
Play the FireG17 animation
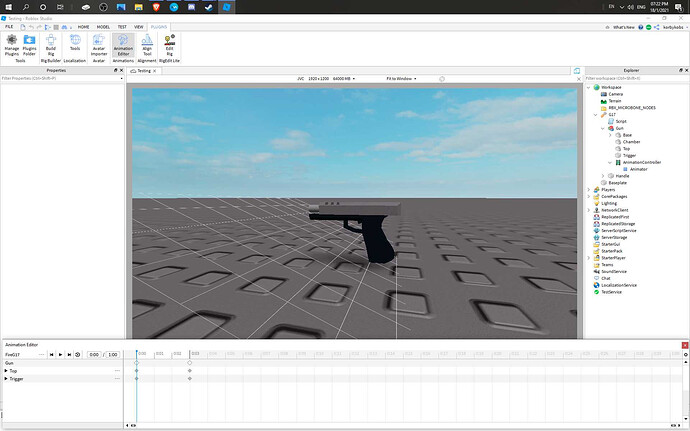[60, 354]
